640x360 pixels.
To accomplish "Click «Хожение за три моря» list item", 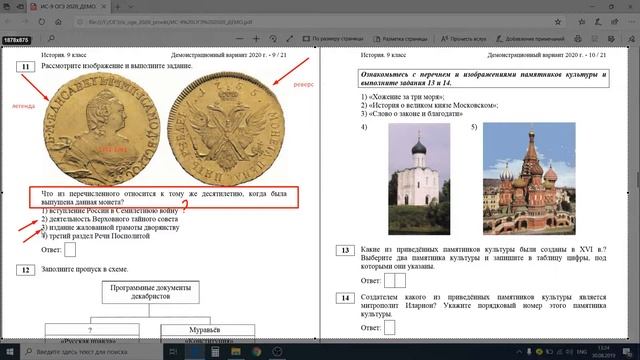I will (x=402, y=97).
